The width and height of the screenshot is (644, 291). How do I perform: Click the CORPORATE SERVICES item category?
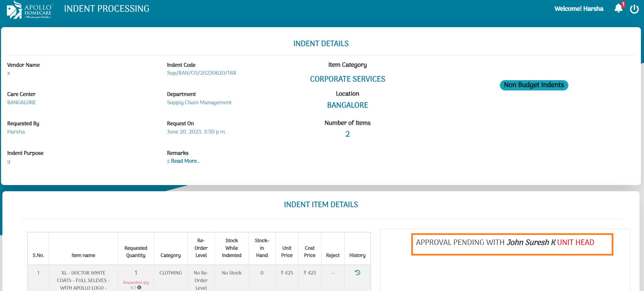coord(347,79)
